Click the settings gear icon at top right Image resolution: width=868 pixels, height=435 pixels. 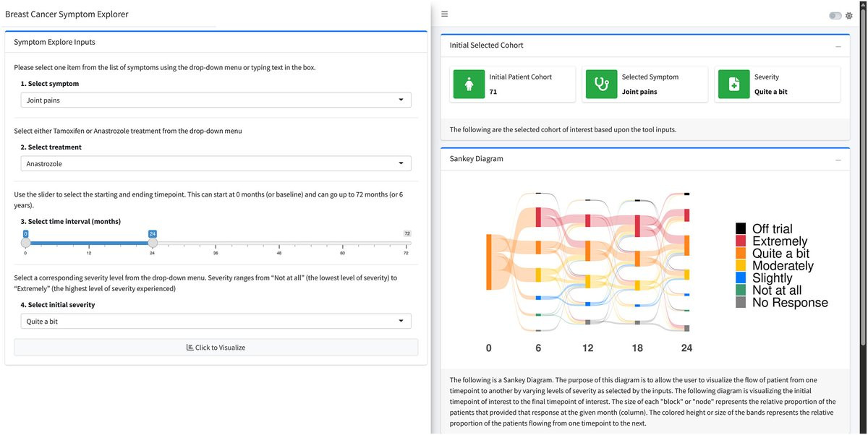click(849, 16)
